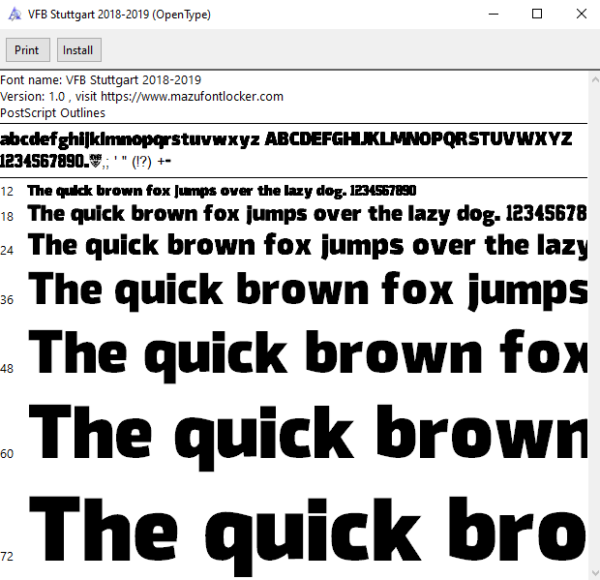The width and height of the screenshot is (600, 580).
Task: Click the lowercase and uppercase alphabet sample line
Action: coord(286,139)
